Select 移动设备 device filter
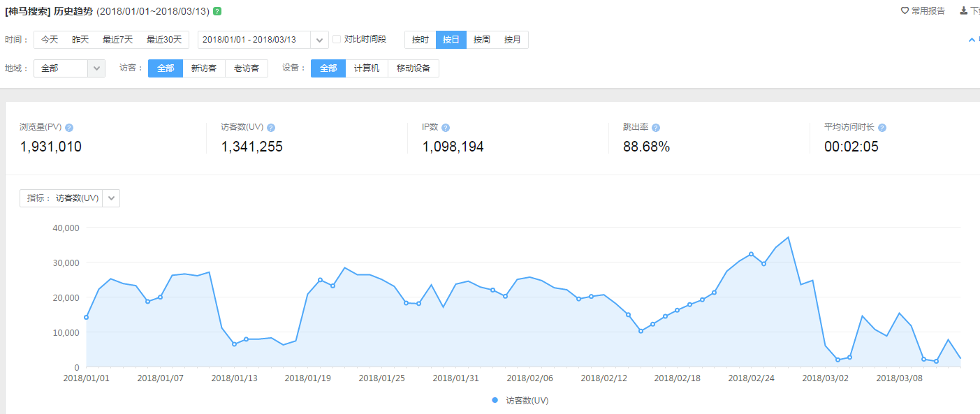Screen dimensions: 980x414 tap(414, 68)
